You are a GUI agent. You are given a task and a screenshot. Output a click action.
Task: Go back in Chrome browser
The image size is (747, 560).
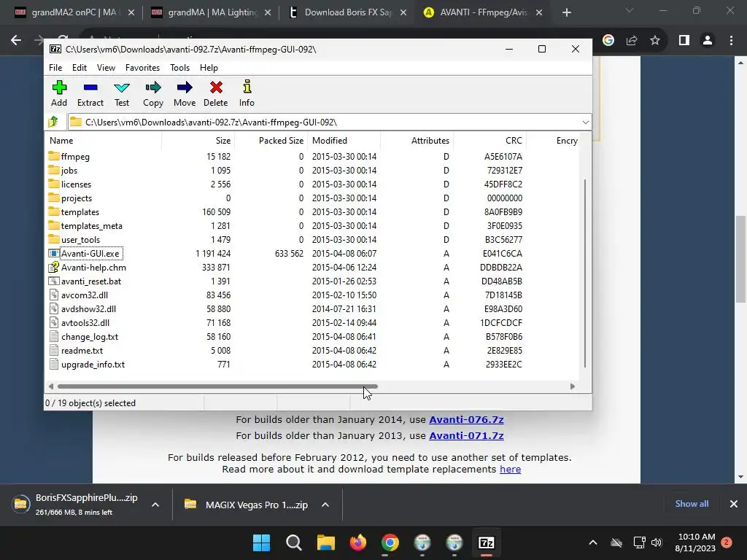16,41
